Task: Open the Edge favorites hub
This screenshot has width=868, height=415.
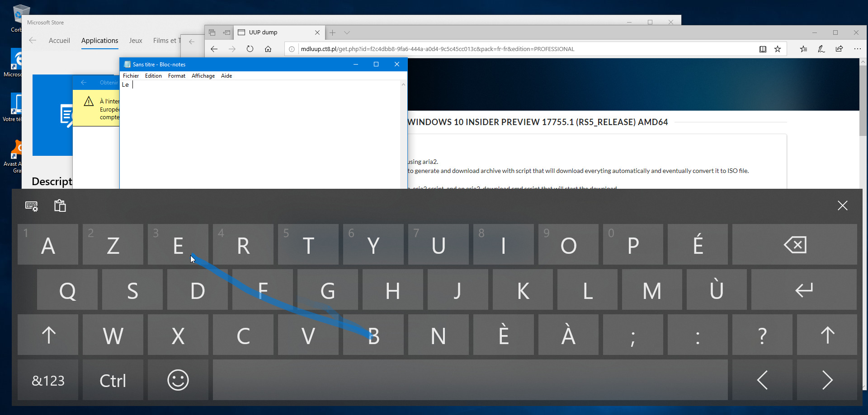Action: (803, 49)
